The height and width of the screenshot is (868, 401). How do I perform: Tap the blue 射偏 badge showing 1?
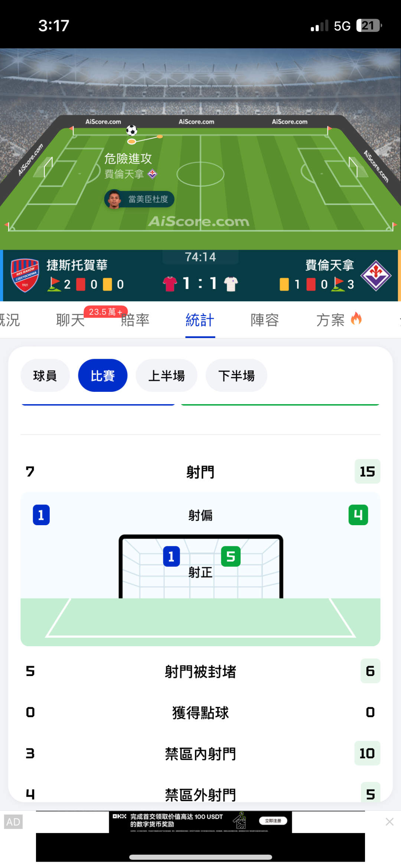click(41, 515)
